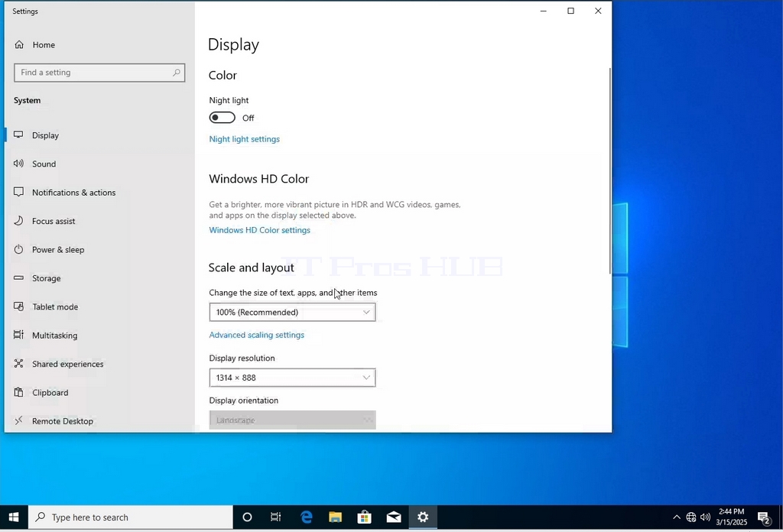Viewport: 783px width, 532px height.
Task: Open Microsoft Edge from the taskbar
Action: tap(306, 517)
